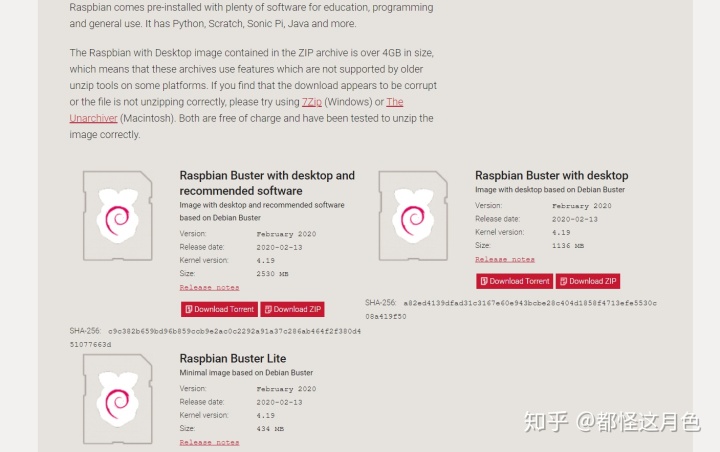The width and height of the screenshot is (720, 452).
Task: Open release notes under Size 2530 MB
Action: (x=209, y=288)
